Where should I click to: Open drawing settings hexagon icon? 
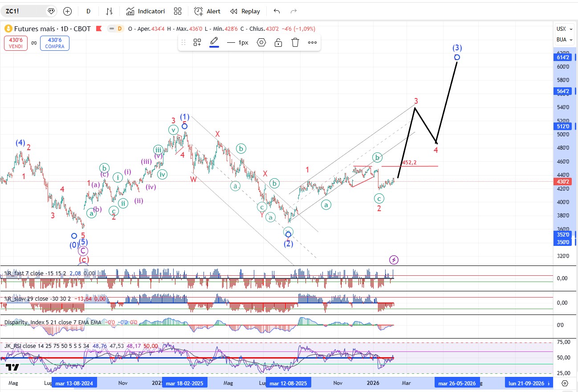point(261,42)
